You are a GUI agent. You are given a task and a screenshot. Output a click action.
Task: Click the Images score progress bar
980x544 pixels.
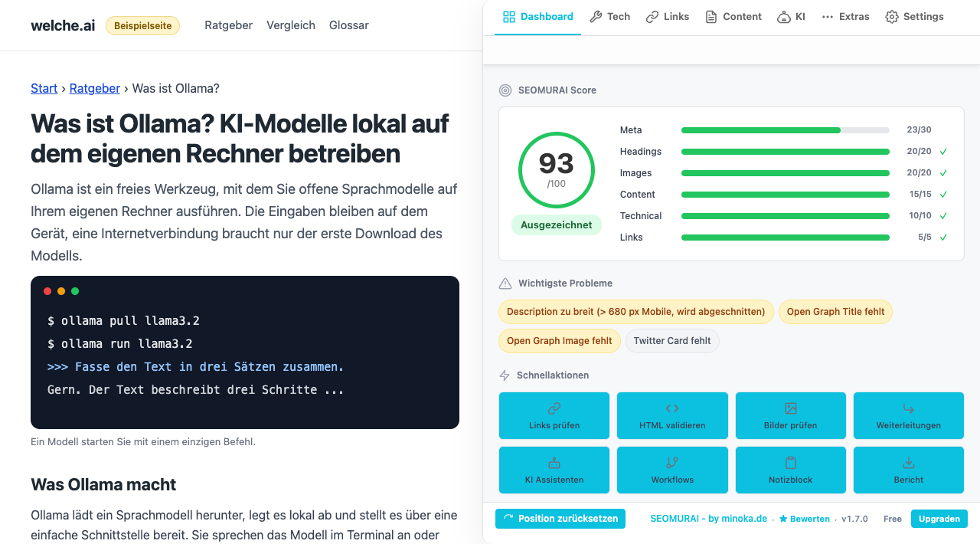pyautogui.click(x=786, y=173)
